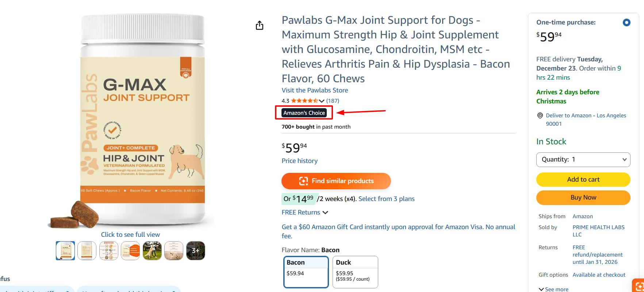Click the Add to cart button
The image size is (644, 292).
[x=583, y=179]
